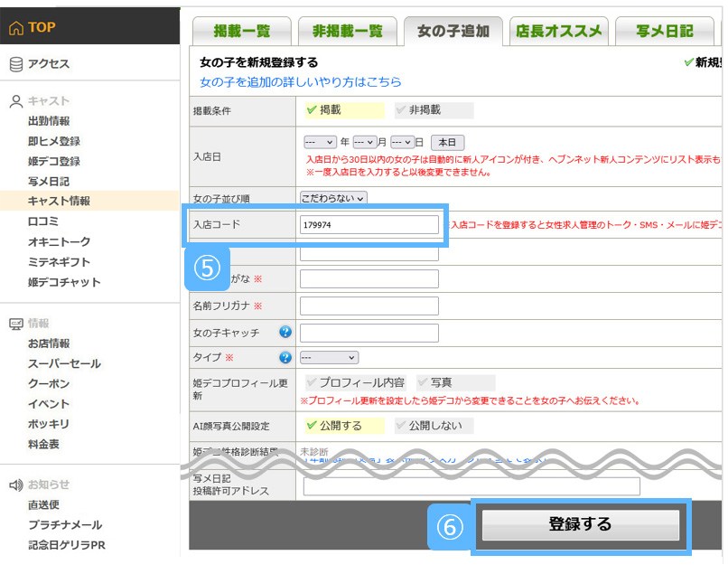728x574 pixels.
Task: Click help icon next to 女の子キャッチ
Action: [x=285, y=332]
